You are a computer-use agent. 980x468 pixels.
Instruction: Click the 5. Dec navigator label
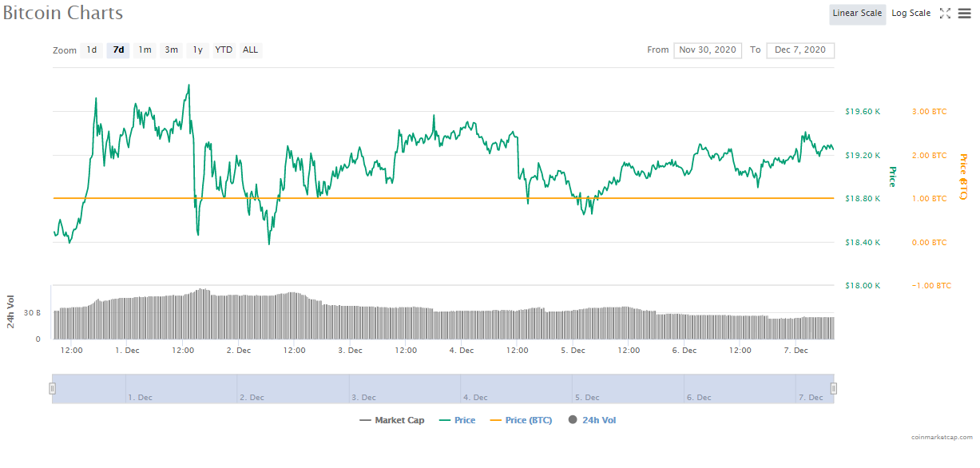tap(586, 397)
